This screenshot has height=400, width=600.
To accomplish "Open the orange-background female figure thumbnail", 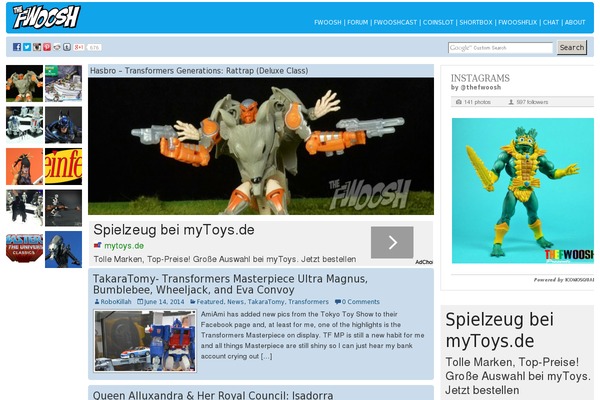I will (x=24, y=167).
